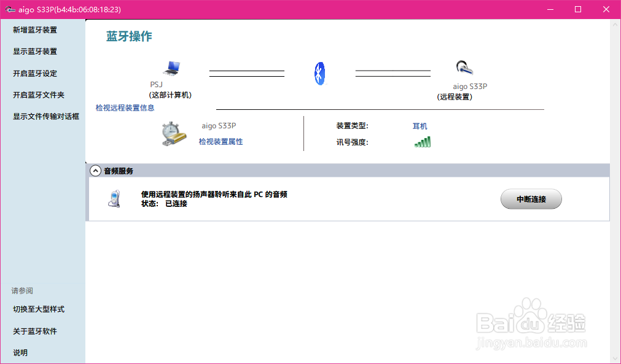Open 显示文件传输对话框 in sidebar

(x=46, y=117)
